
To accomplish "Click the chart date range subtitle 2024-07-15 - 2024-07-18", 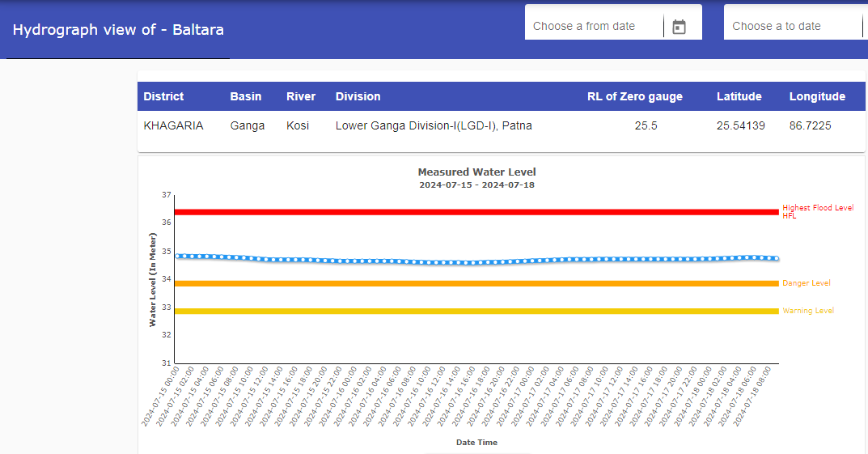I will click(x=476, y=185).
